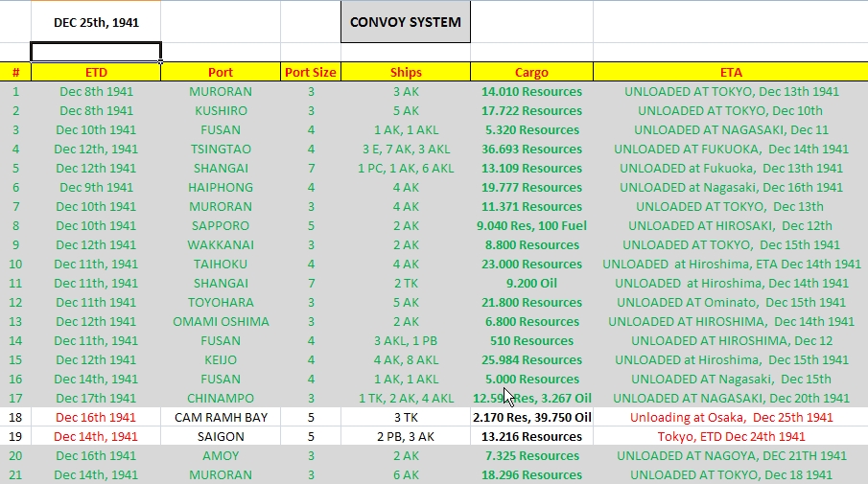The height and width of the screenshot is (484, 868).
Task: Select UNLOADED AT NAGOYA, DEC 21TH 1941 cell
Action: pos(731,455)
